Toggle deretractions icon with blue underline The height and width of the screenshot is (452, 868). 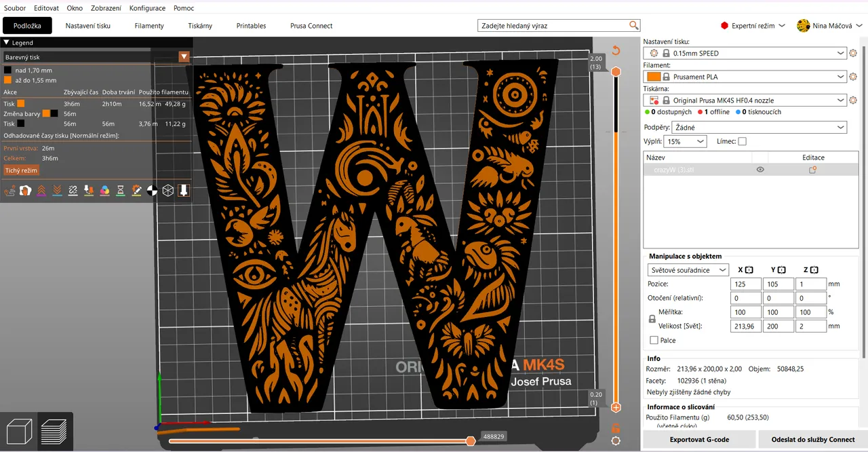57,191
